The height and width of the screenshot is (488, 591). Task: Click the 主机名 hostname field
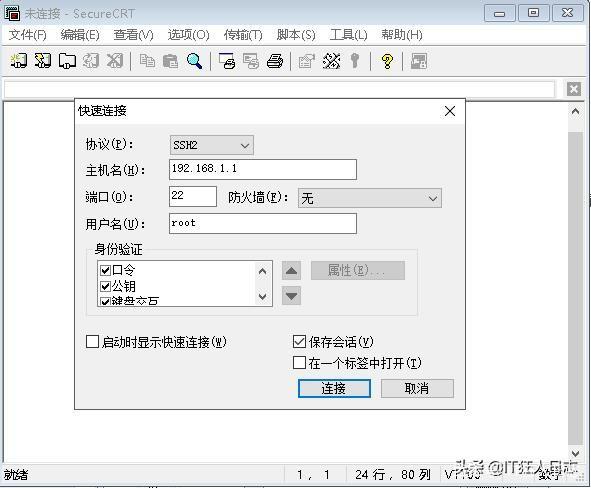tap(263, 169)
